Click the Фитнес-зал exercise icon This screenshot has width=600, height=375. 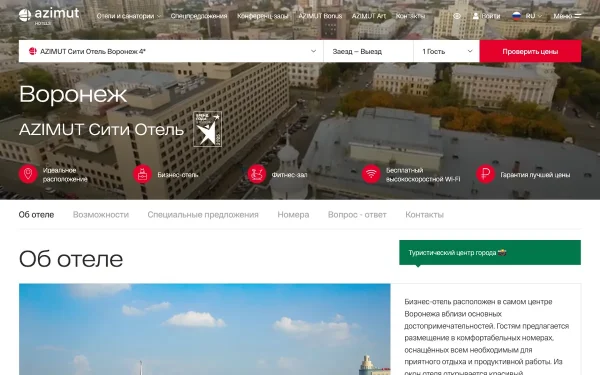(x=257, y=174)
